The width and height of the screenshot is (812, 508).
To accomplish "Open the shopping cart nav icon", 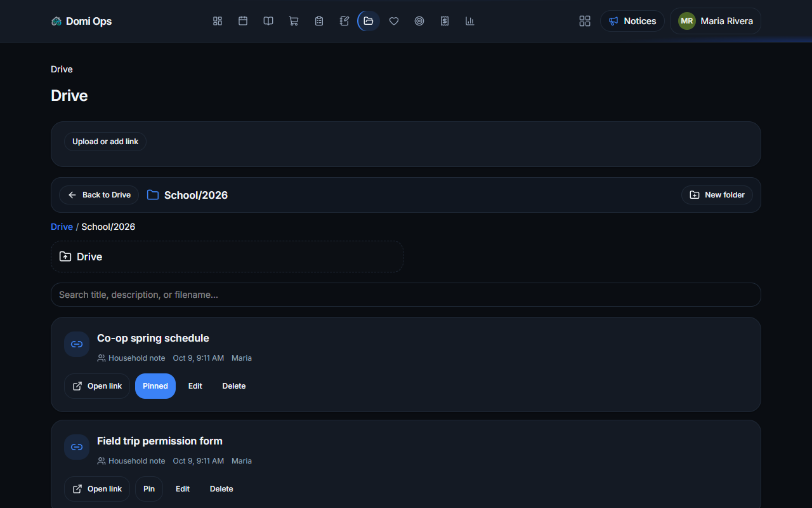I will (294, 21).
